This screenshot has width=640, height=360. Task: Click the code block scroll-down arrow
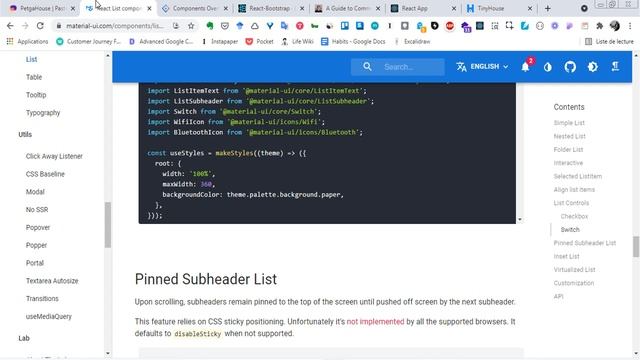pos(520,220)
